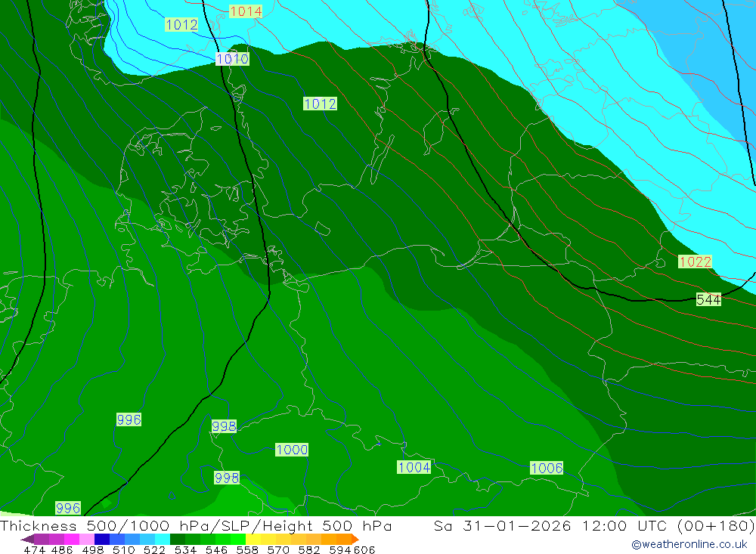The image size is (756, 554).
Task: Click the 996 label next to the 998 label
Action: click(x=129, y=419)
